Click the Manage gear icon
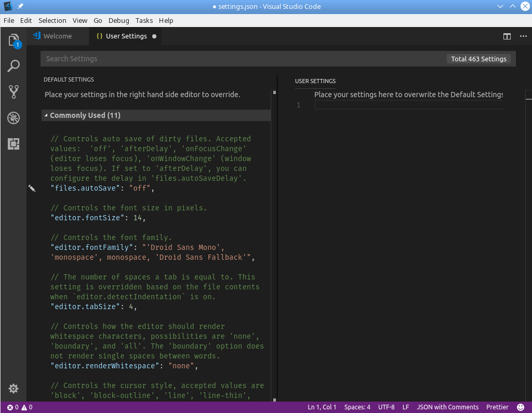 pos(14,389)
